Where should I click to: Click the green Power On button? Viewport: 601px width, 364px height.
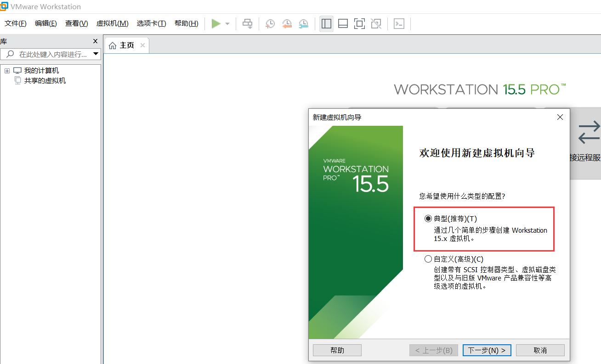pyautogui.click(x=215, y=23)
